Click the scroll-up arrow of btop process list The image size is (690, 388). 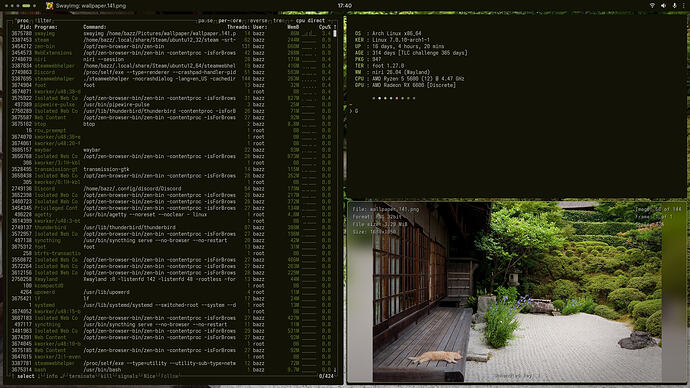[335, 27]
